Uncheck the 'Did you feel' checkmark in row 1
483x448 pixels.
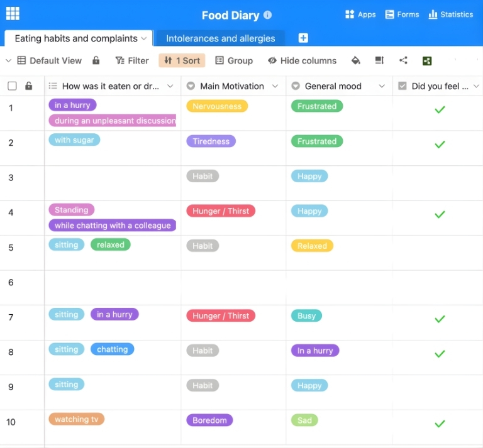coord(440,110)
